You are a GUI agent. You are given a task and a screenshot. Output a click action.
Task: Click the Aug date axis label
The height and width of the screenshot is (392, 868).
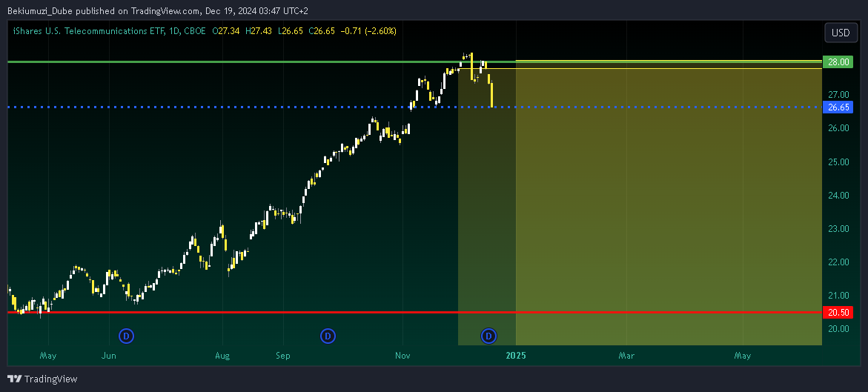pyautogui.click(x=222, y=354)
